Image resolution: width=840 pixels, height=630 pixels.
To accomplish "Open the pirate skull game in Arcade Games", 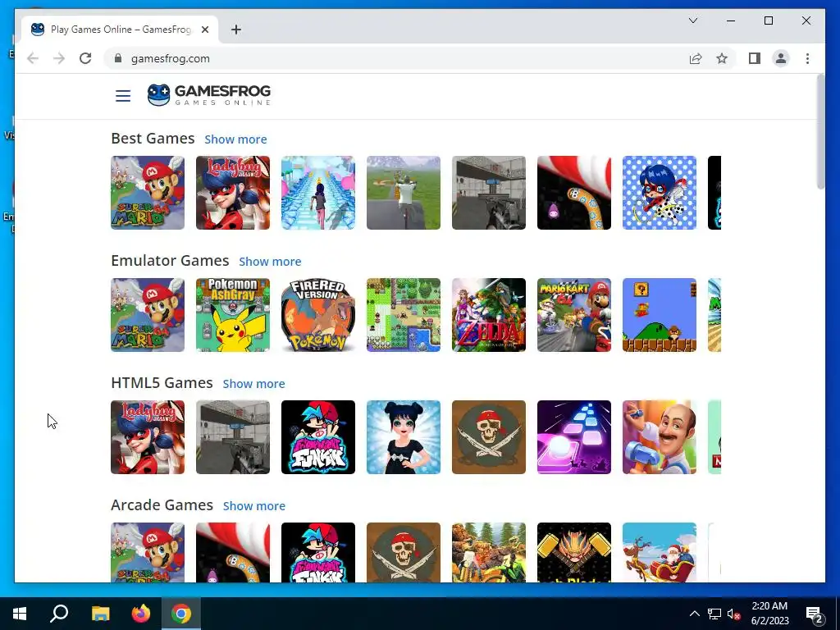I will coord(404,552).
